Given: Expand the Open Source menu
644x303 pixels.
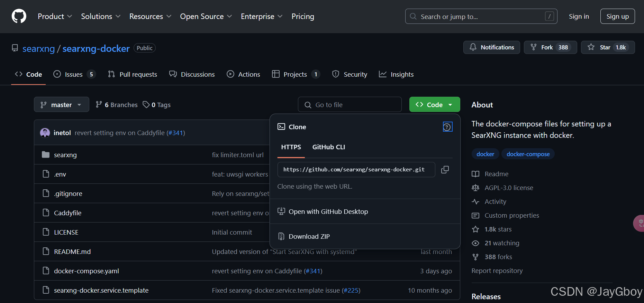Looking at the screenshot, I should 206,16.
